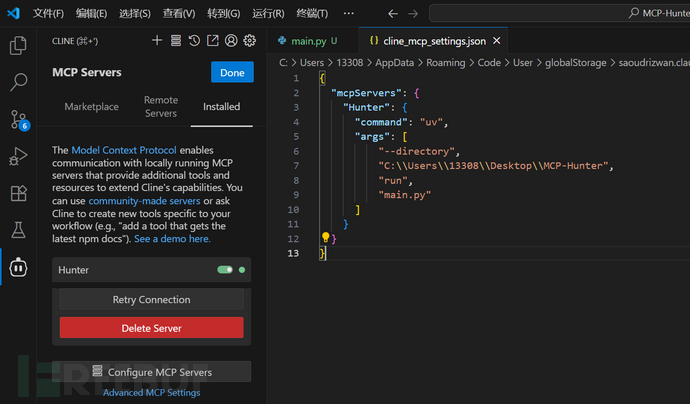Select the cline_mcp_settings.json editor tab
This screenshot has width=690, height=404.
tap(433, 41)
